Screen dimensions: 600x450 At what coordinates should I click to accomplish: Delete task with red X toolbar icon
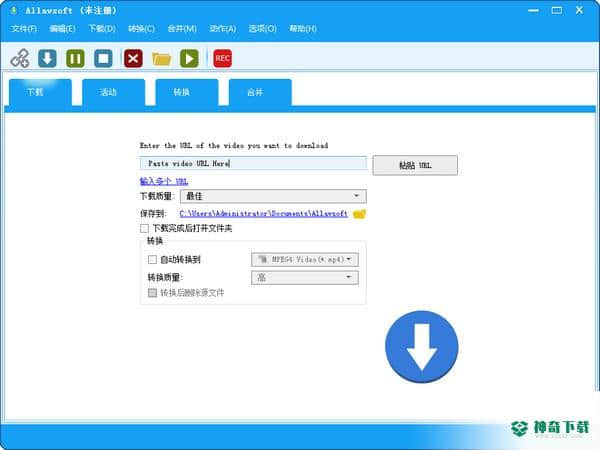click(x=133, y=59)
